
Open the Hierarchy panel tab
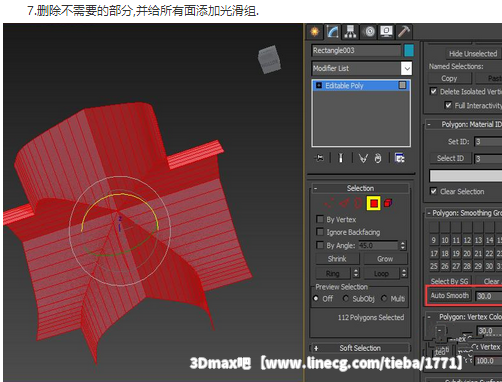tap(350, 32)
